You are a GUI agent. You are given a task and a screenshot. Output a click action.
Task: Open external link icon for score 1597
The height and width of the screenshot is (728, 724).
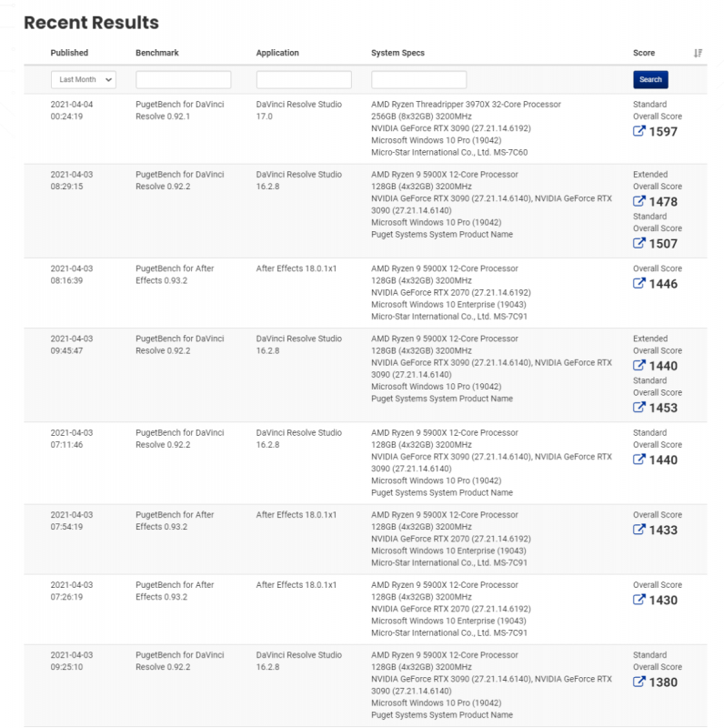coord(639,132)
